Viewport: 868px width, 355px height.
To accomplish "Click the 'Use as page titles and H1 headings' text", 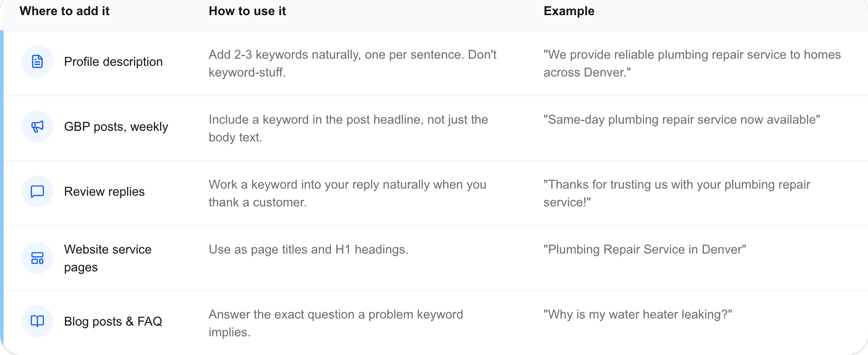I will (x=309, y=250).
